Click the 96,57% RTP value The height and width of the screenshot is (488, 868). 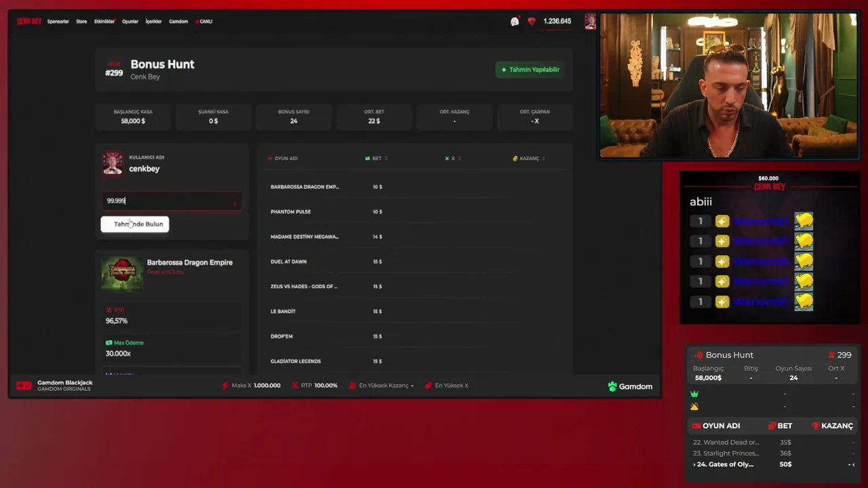tap(117, 321)
